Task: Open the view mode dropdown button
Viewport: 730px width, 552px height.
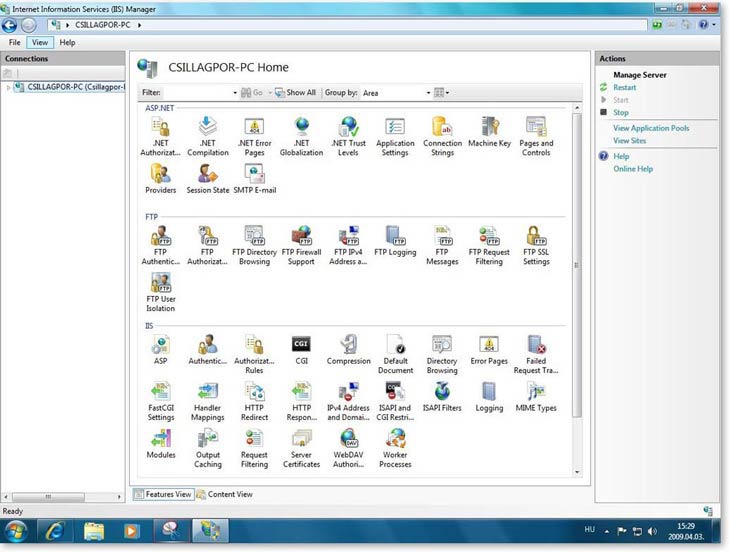Action: (441, 93)
